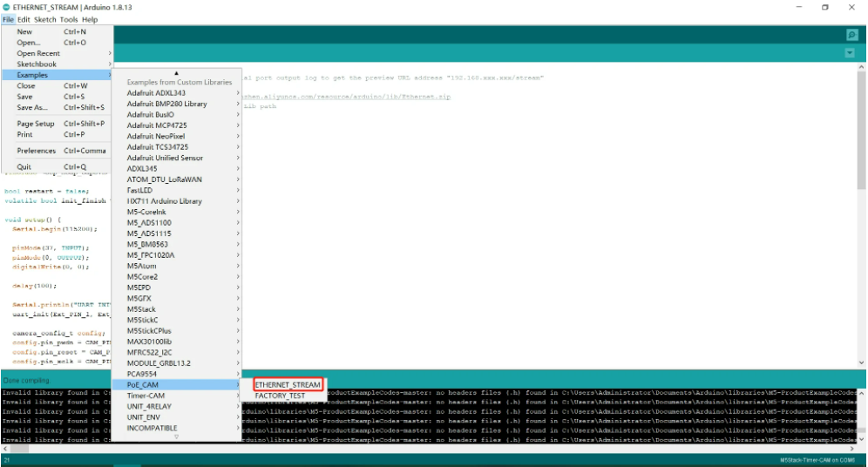
Task: Open the Serial Monitor magnifier icon
Action: (852, 35)
